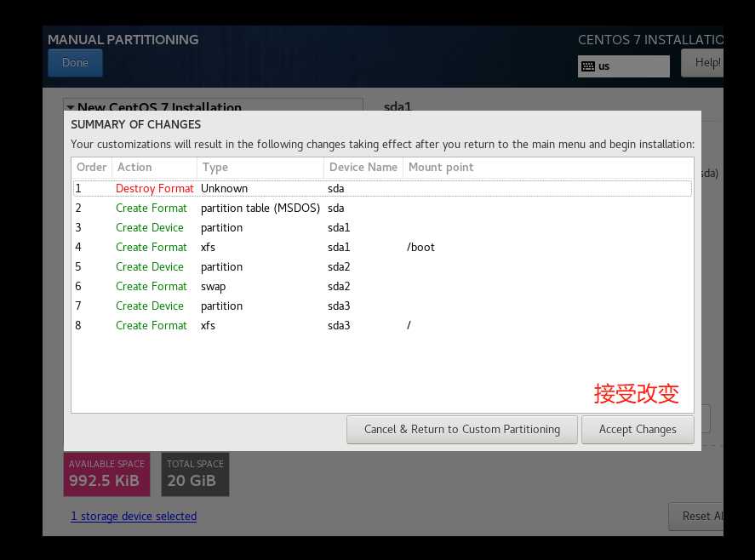Image resolution: width=755 pixels, height=560 pixels.
Task: Click the Action column header
Action: pyautogui.click(x=154, y=167)
